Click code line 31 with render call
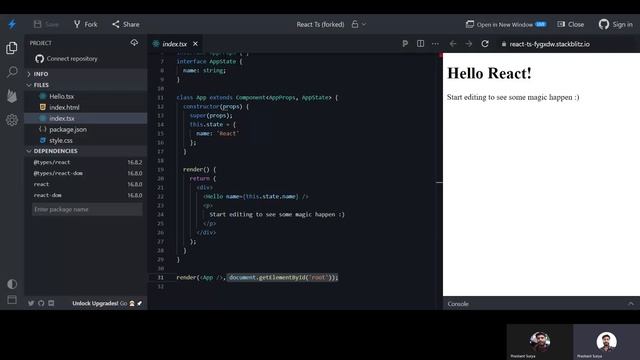 257,278
